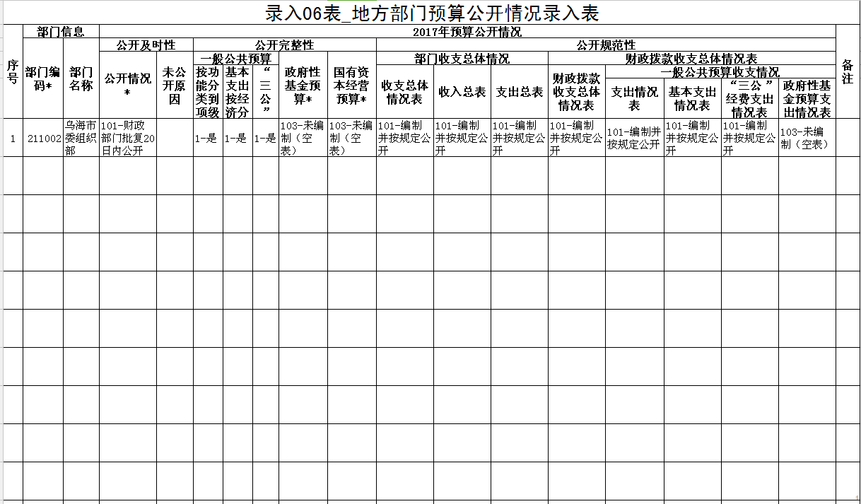Click the empty 未公开原因 cell in row 1
The width and height of the screenshot is (861, 504).
(x=175, y=138)
